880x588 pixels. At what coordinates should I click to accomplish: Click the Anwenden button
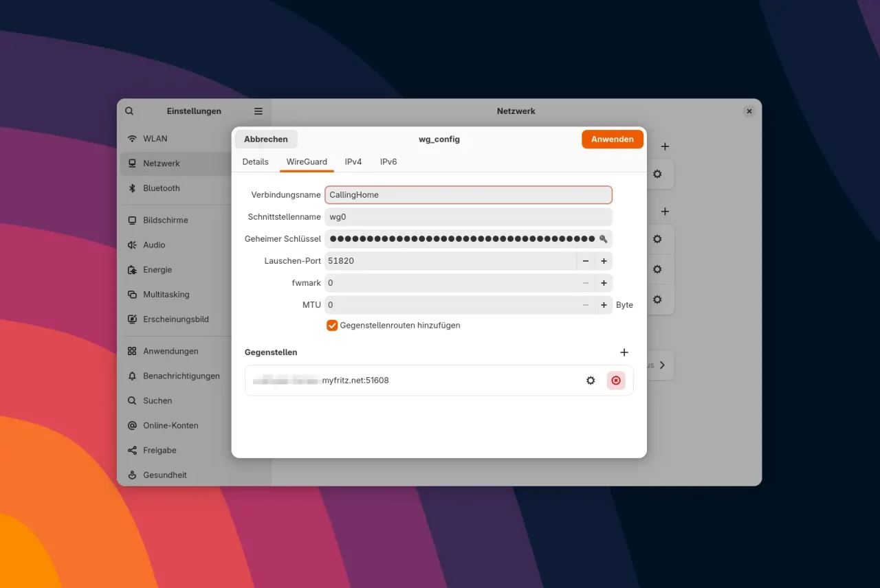[x=612, y=139]
